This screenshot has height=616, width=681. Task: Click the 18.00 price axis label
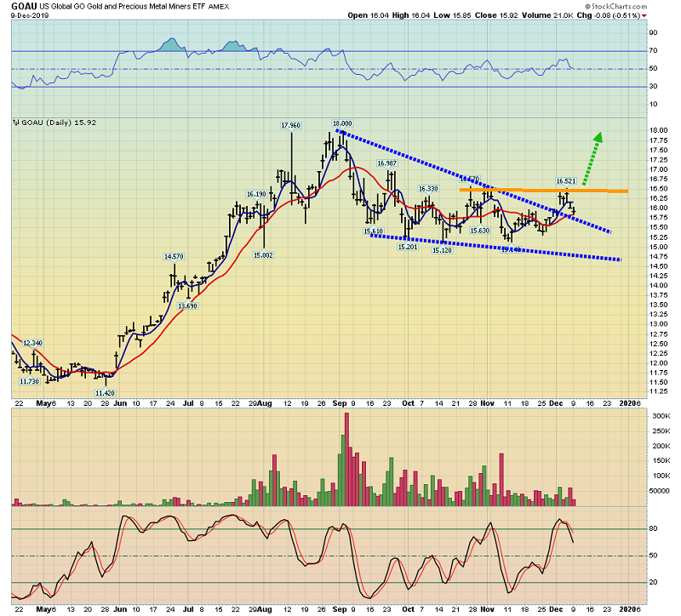658,130
